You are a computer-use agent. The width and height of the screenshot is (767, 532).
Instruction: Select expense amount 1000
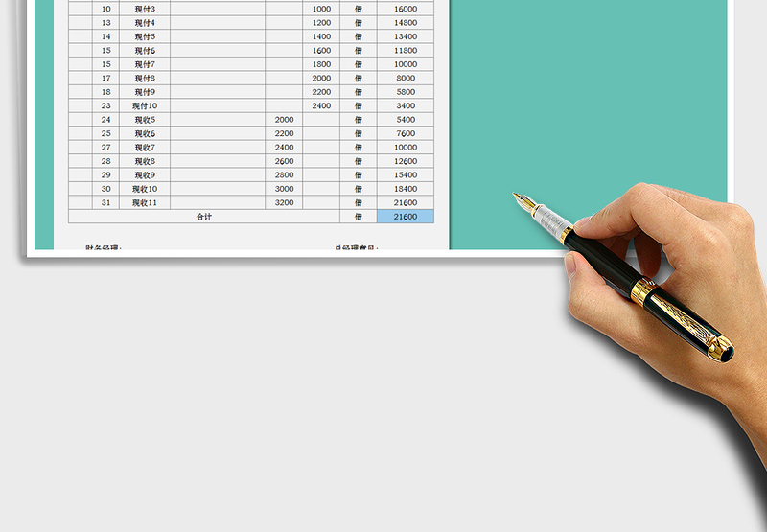click(321, 9)
